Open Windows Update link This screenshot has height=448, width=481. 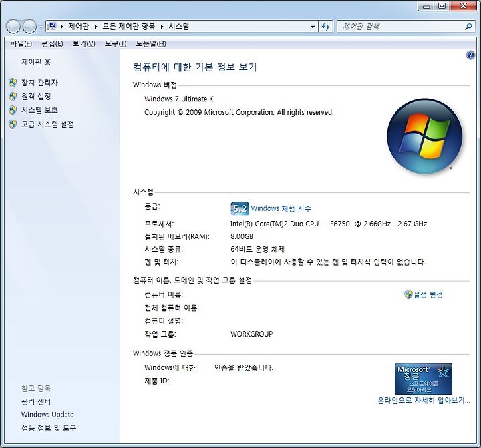(47, 415)
